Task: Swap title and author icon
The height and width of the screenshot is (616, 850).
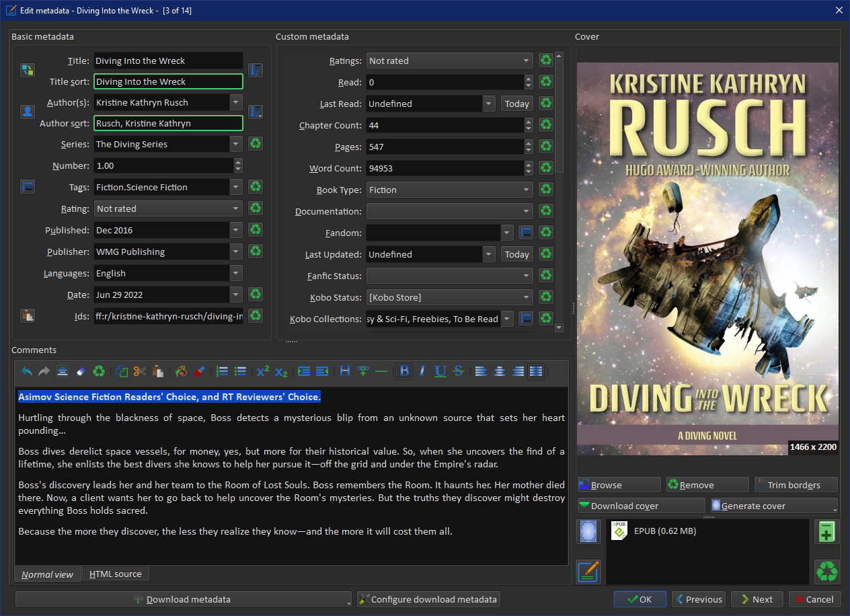Action: coord(27,71)
